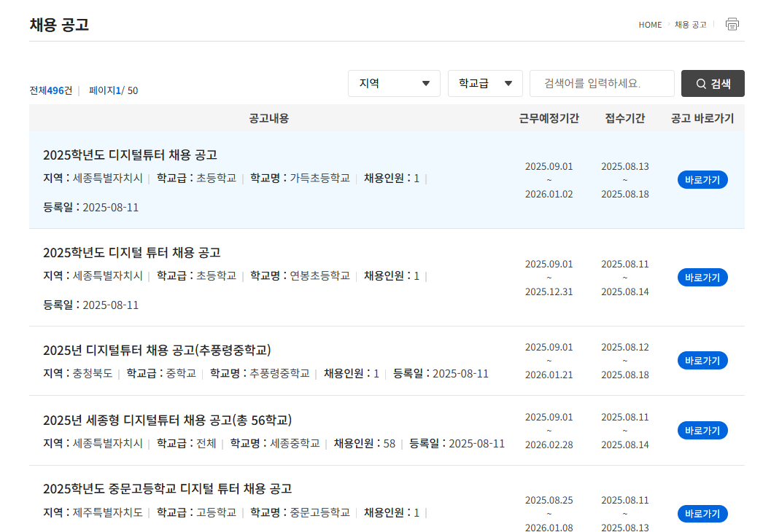Viewport: 763px width, 532px height.
Task: Click HOME in the breadcrumb navigation
Action: pos(650,24)
